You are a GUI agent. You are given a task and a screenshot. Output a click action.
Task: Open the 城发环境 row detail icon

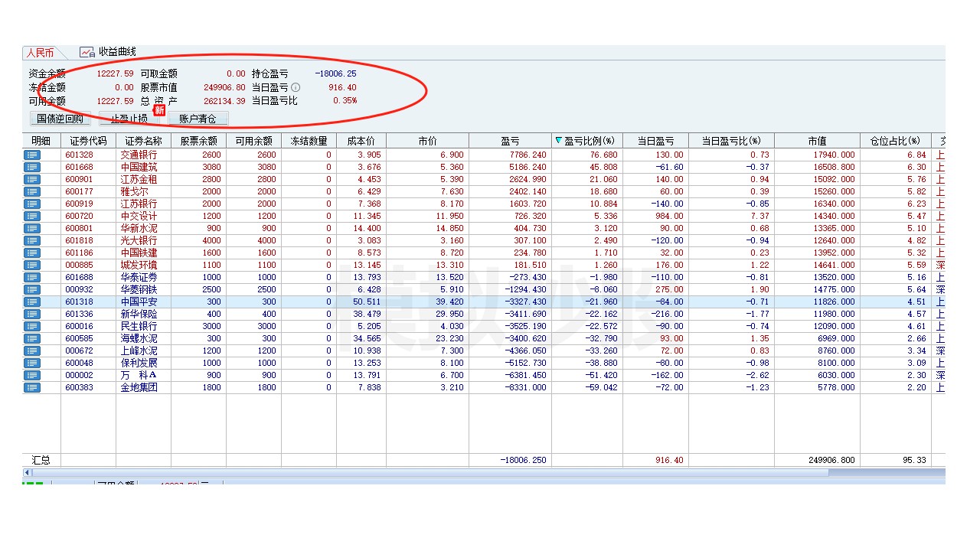(x=32, y=265)
